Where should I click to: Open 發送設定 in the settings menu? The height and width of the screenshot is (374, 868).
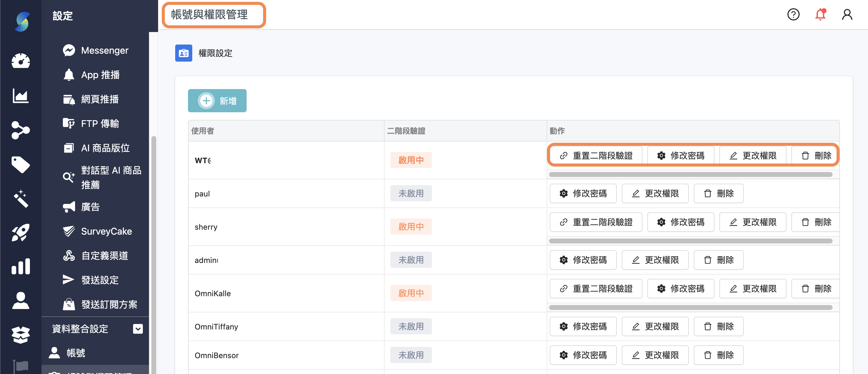pyautogui.click(x=100, y=280)
